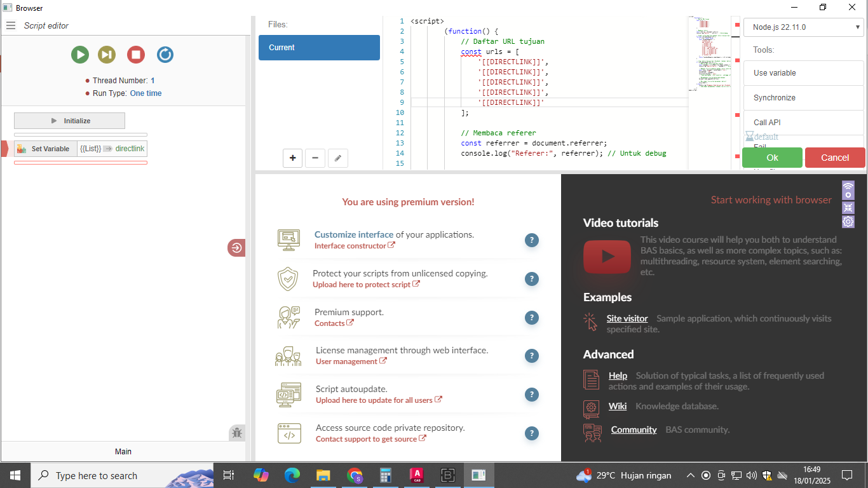868x488 pixels.
Task: Open the hamburger menu in Script editor
Action: [x=10, y=25]
